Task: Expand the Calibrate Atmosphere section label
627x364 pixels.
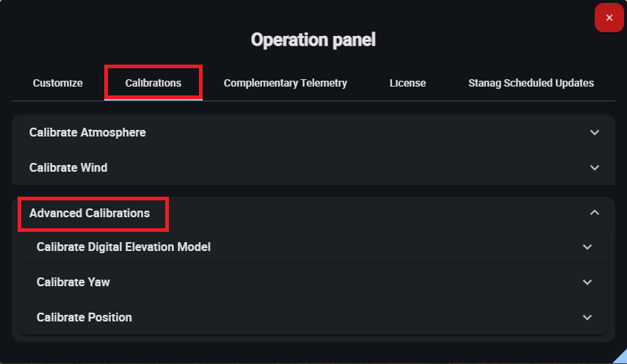Action: (x=87, y=133)
